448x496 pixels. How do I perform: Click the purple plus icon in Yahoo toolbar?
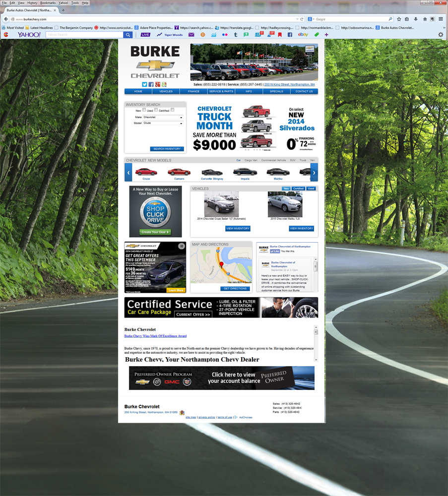tap(326, 35)
